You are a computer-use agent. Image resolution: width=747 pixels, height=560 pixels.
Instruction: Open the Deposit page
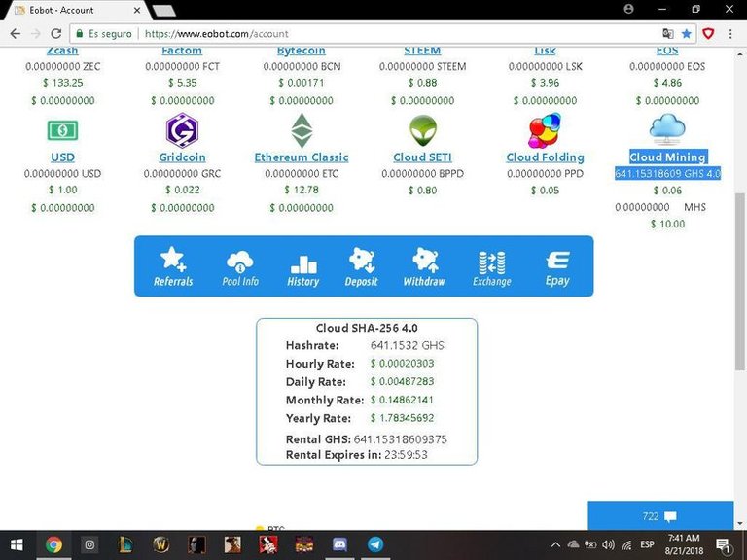(362, 267)
